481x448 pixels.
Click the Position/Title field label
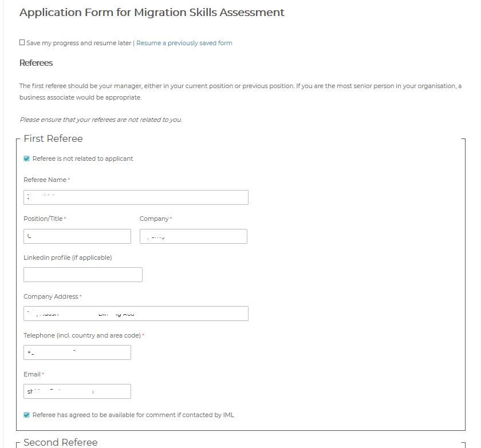(x=43, y=219)
